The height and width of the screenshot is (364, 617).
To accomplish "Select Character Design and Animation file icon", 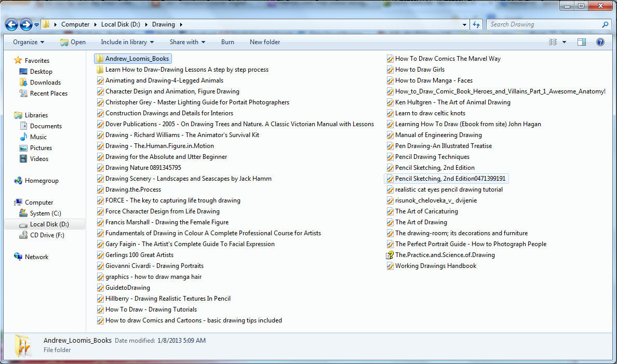I will coord(100,91).
